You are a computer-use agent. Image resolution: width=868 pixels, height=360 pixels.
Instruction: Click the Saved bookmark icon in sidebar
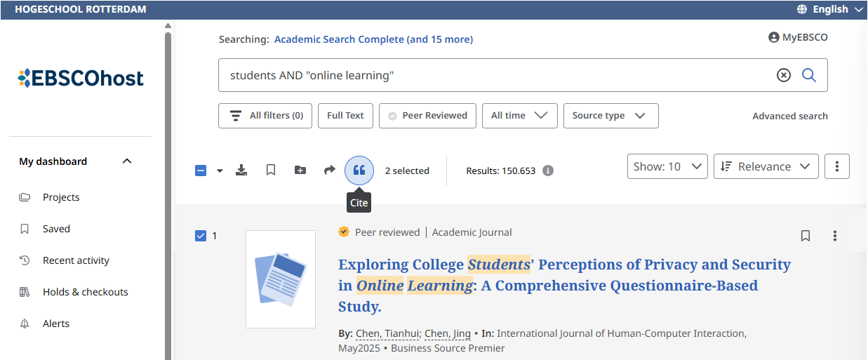[25, 229]
